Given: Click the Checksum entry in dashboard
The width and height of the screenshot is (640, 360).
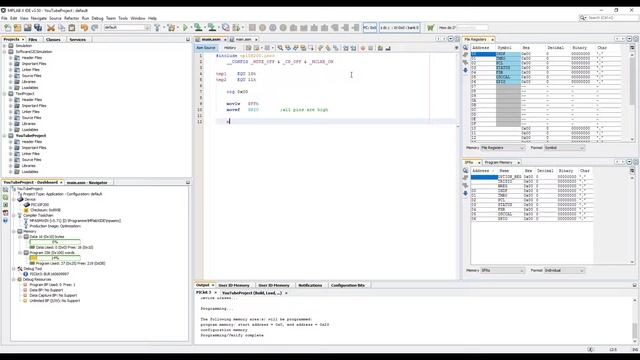Looking at the screenshot, I should pyautogui.click(x=45, y=210).
